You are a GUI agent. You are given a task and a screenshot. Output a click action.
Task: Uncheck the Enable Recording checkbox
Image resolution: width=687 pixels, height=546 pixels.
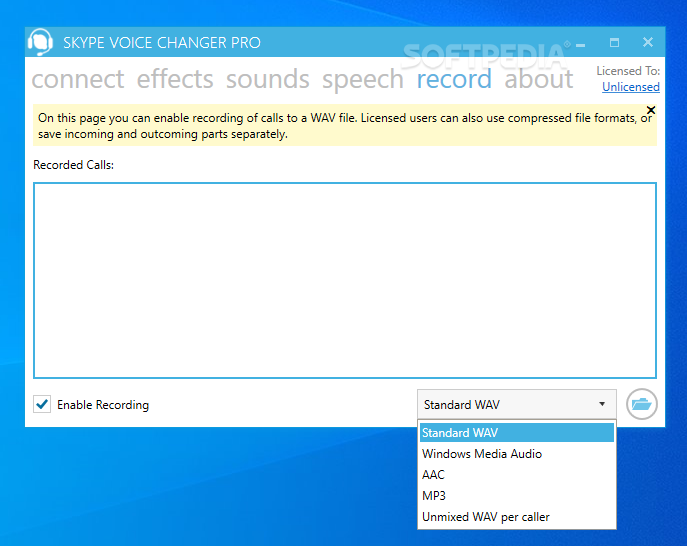pyautogui.click(x=42, y=404)
